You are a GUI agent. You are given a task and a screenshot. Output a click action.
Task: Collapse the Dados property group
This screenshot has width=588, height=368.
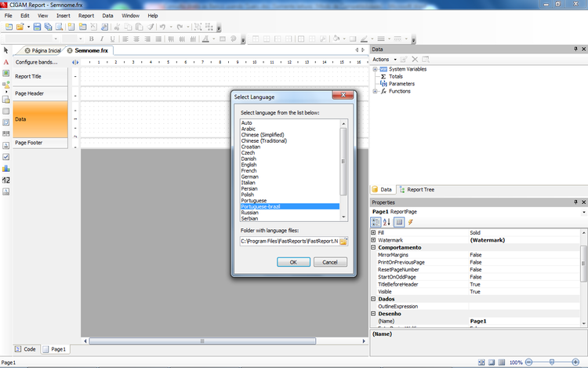point(373,299)
